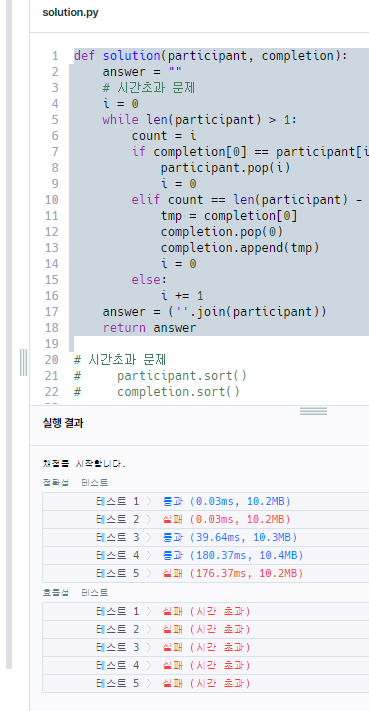
Task: Select efficiency row 테스트 1 실패 (시간 초과)
Action: click(205, 612)
